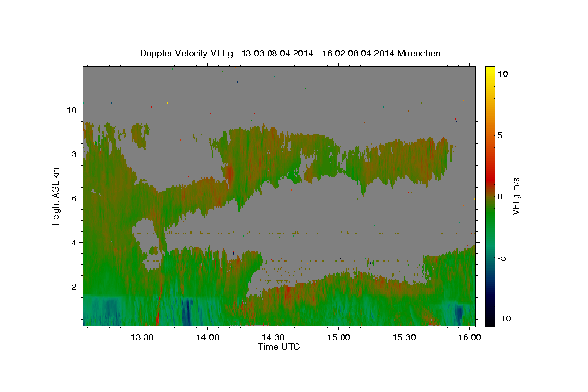This screenshot has width=588, height=392.
Task: Click the height tick label 10 on height axis
Action: coord(73,110)
